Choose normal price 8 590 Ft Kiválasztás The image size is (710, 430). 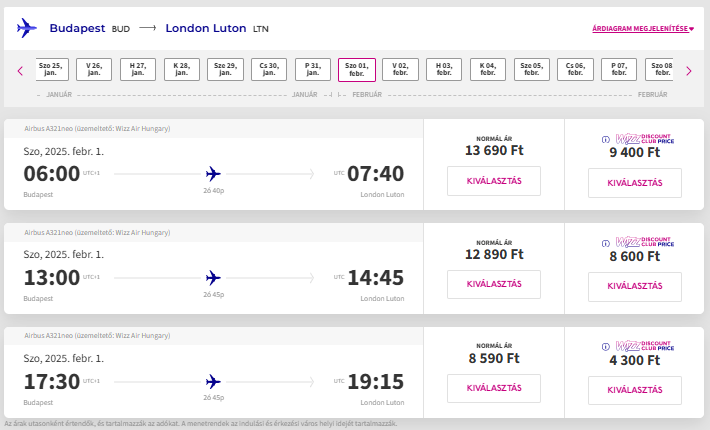494,389
